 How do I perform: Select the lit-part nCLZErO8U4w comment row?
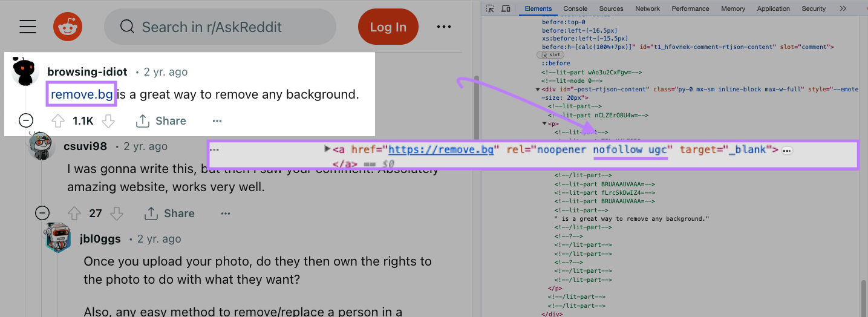tap(598, 115)
